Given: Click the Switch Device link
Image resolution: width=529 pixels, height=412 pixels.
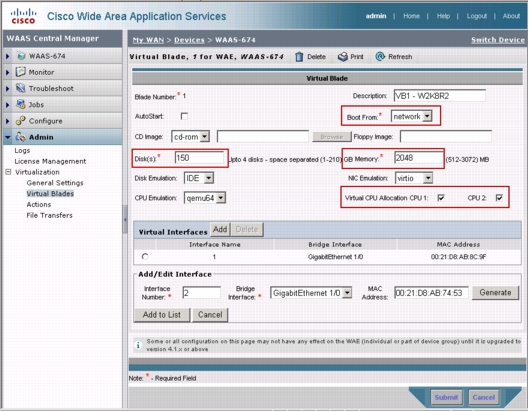Looking at the screenshot, I should coord(498,40).
